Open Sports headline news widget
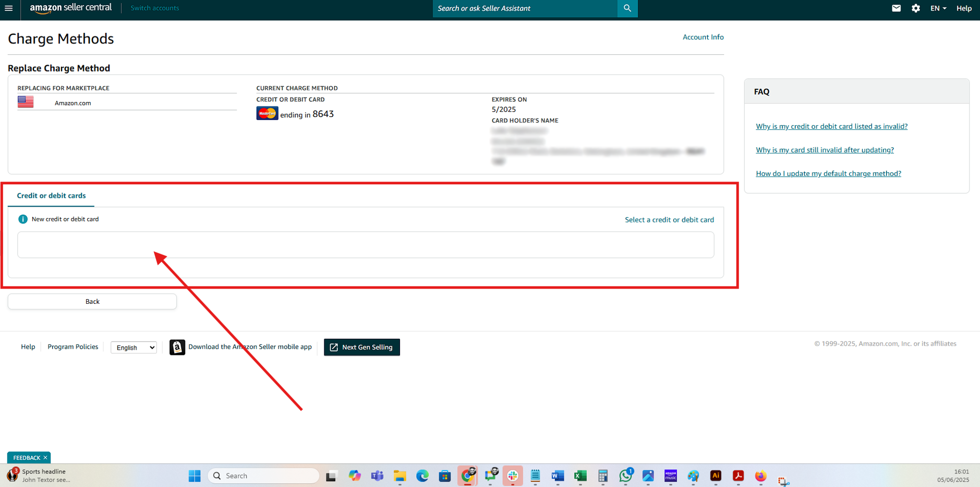The width and height of the screenshot is (980, 487). [40, 476]
